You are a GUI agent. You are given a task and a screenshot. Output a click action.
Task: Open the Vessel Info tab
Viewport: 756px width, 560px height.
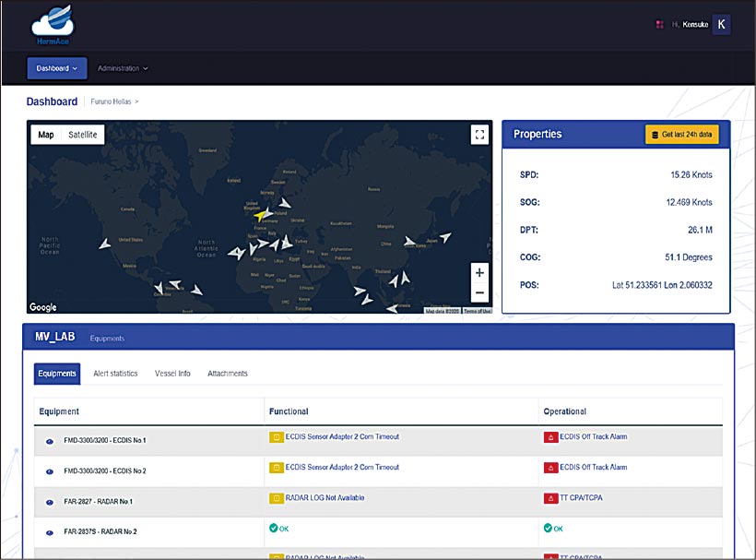pyautogui.click(x=172, y=374)
